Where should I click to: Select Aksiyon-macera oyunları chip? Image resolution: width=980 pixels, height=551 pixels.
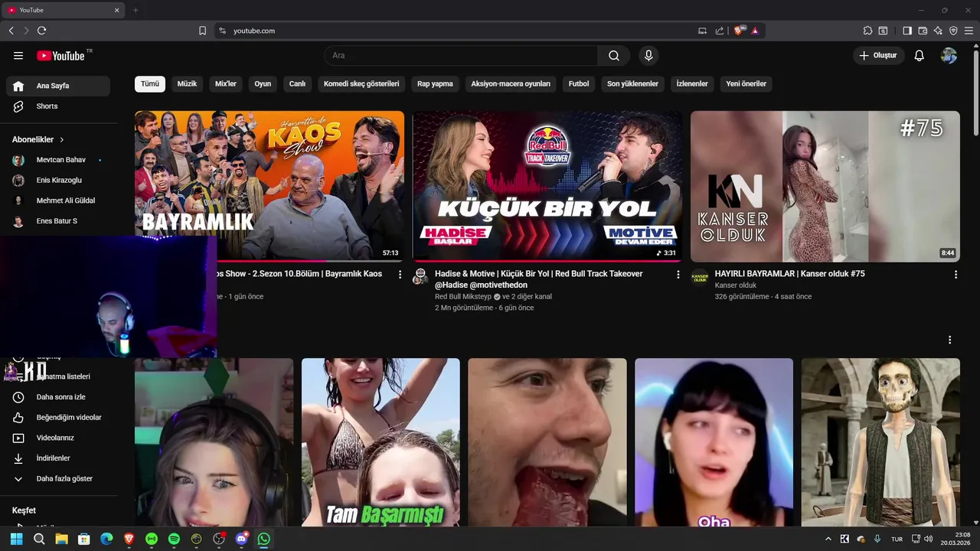click(x=511, y=84)
